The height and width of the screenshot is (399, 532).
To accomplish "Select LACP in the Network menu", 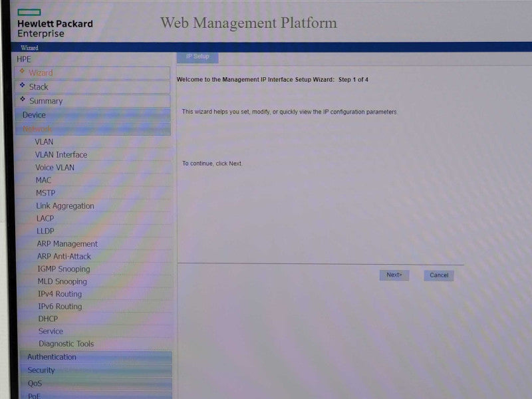I will pos(45,219).
